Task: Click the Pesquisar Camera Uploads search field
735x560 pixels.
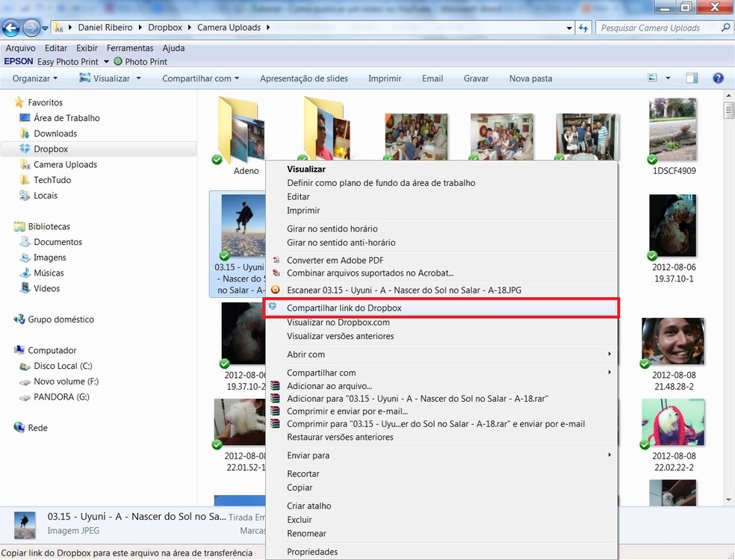Action: pos(658,28)
